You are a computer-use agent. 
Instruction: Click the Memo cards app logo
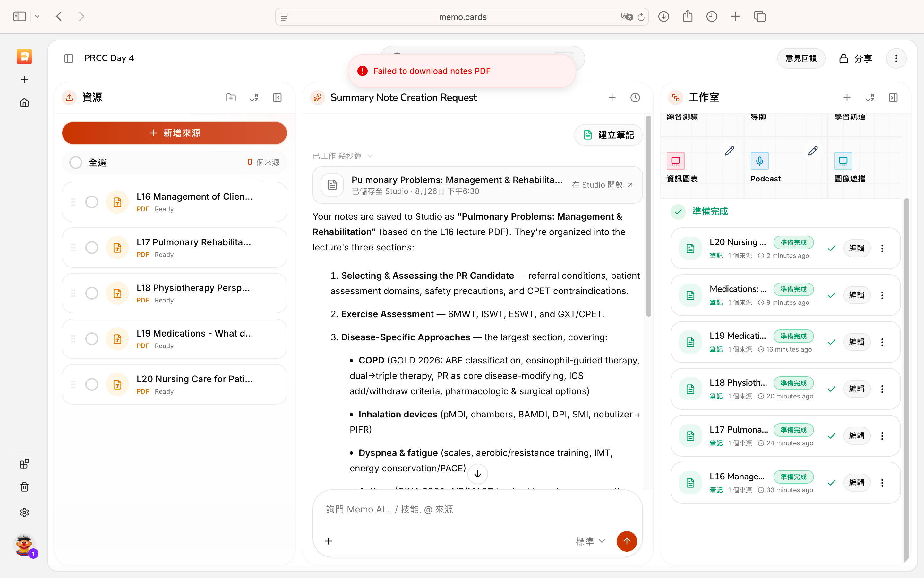pyautogui.click(x=24, y=57)
